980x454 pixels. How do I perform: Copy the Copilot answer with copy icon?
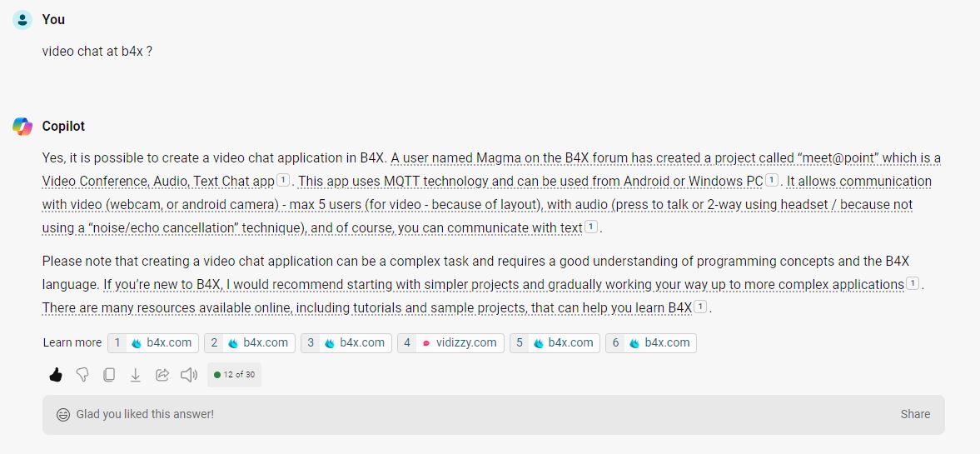[109, 375]
